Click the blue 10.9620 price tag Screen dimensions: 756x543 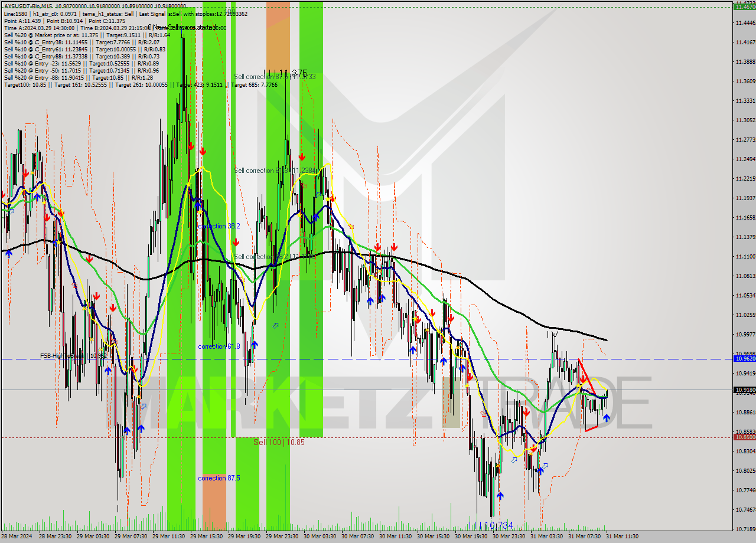tap(744, 358)
